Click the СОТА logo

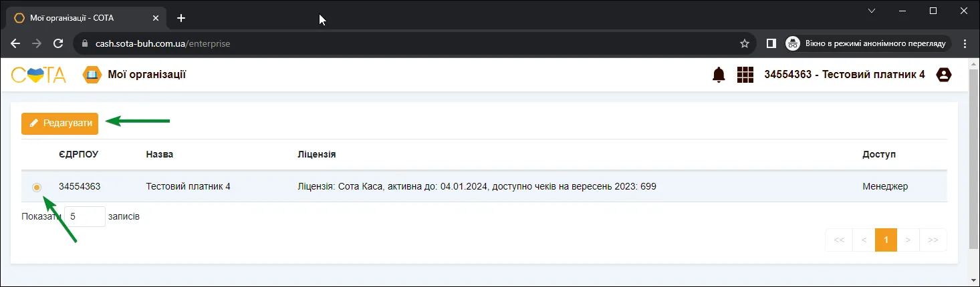[x=38, y=75]
